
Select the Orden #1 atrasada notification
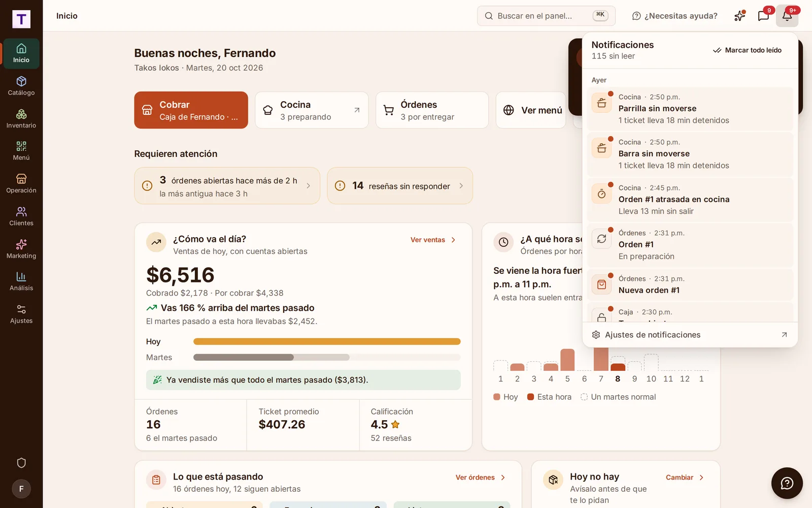tap(690, 200)
